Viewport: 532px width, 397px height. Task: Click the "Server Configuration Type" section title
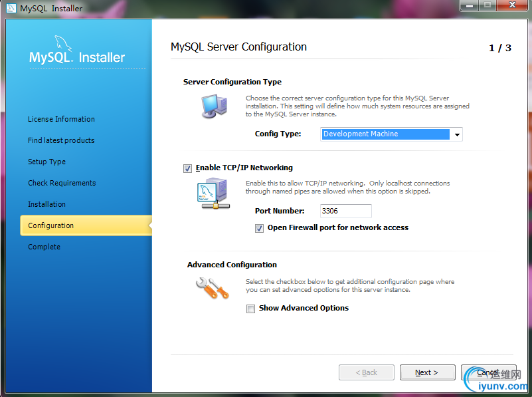(x=232, y=82)
